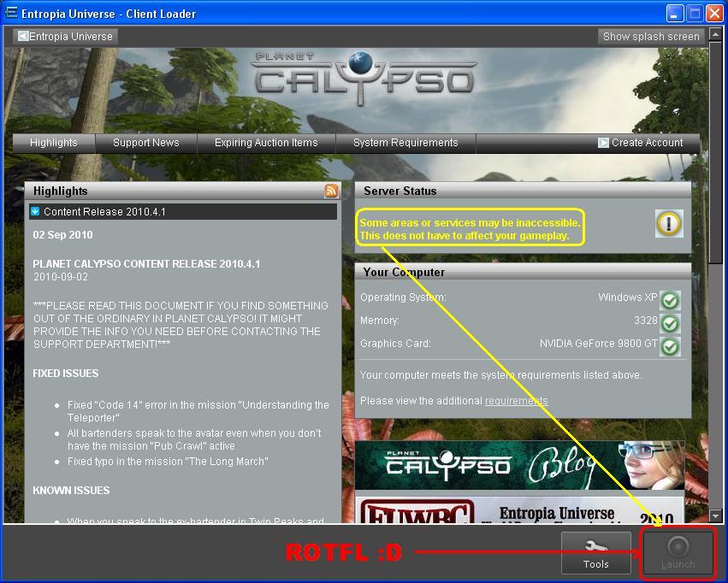This screenshot has width=728, height=583.
Task: Click the 'All bartenders speak' bullet
Action: point(194,439)
